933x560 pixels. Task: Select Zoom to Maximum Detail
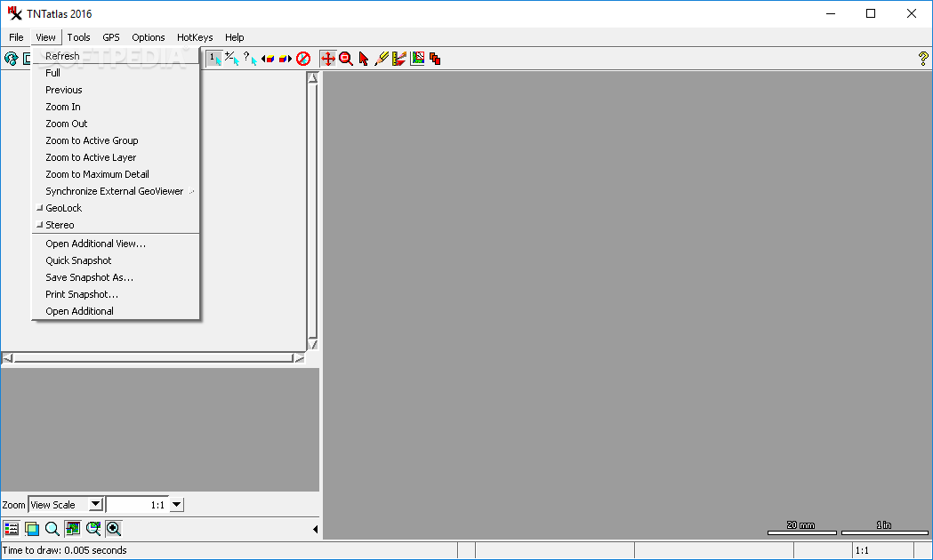[116, 174]
